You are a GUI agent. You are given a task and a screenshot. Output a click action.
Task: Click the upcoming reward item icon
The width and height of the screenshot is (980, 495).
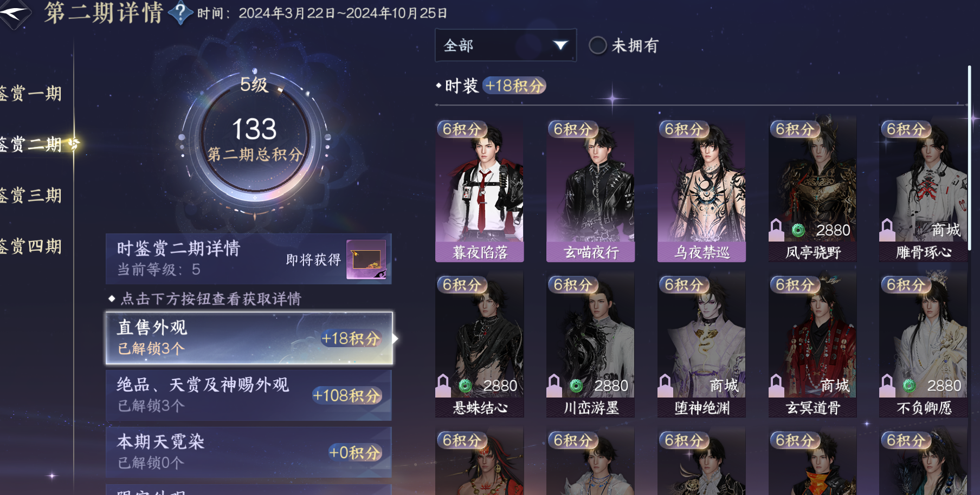[x=366, y=259]
